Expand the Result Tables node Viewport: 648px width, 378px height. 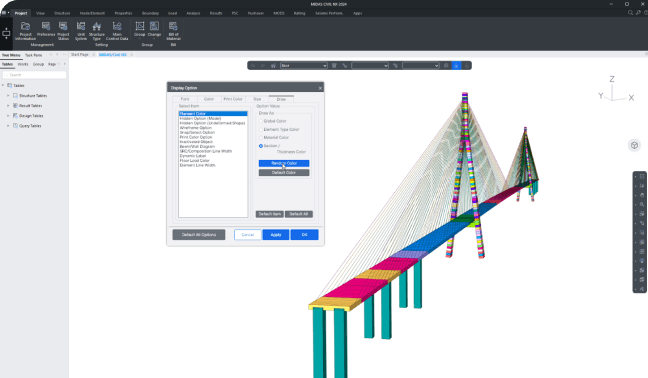click(8, 106)
